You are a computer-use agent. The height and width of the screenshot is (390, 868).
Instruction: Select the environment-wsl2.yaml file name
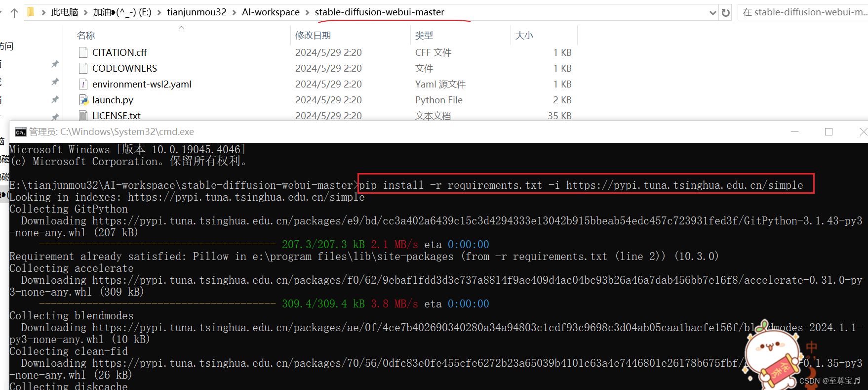pyautogui.click(x=142, y=84)
